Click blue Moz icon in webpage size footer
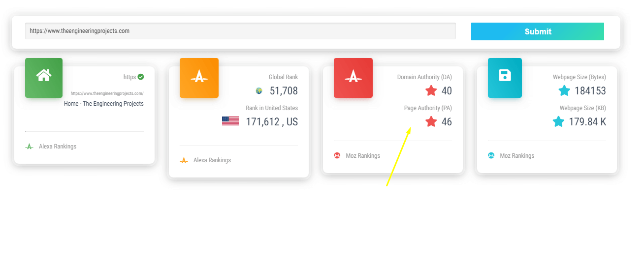The image size is (644, 264). (491, 155)
